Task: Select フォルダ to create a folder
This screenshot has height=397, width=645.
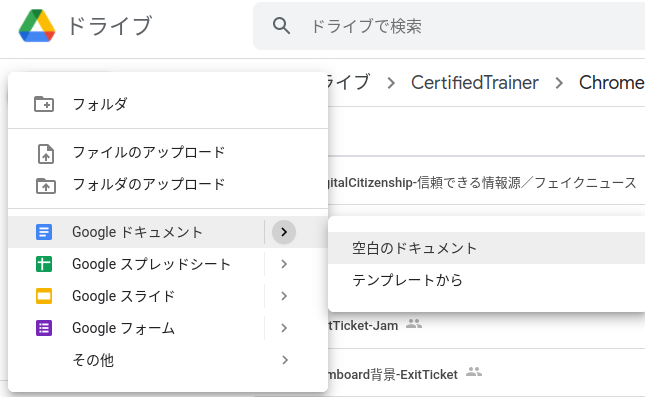Action: coord(168,104)
